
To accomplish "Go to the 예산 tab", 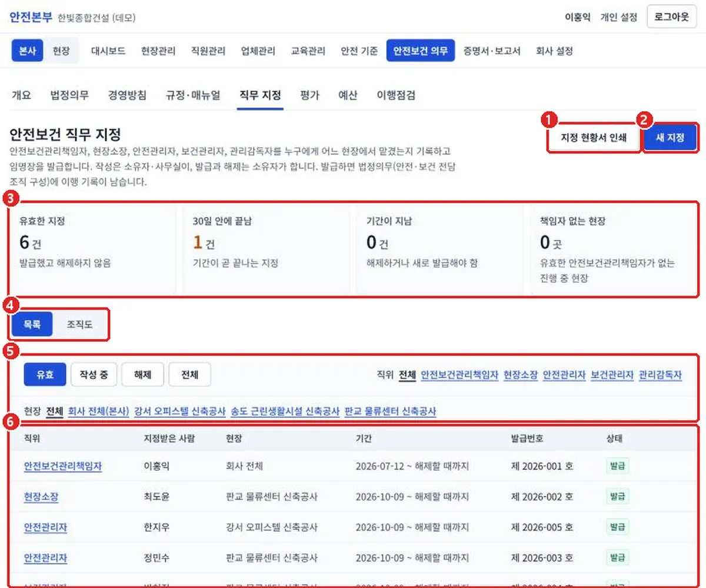I will [348, 95].
